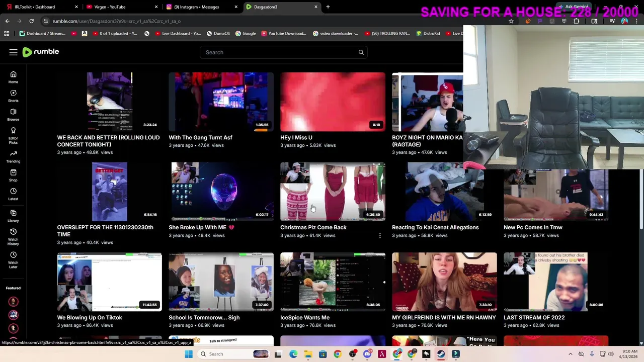Screen dimensions: 644x362
Task: Click the browser back arrow
Action: pyautogui.click(x=7, y=21)
